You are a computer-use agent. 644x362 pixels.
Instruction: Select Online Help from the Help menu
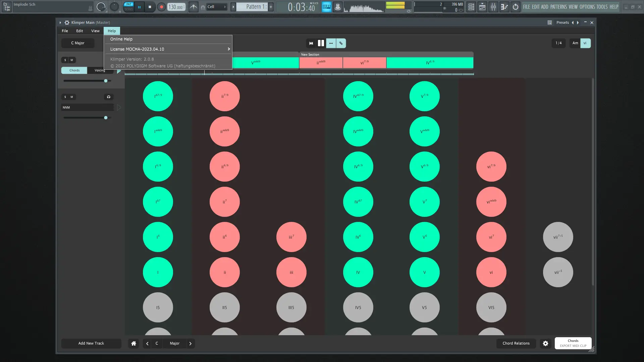121,39
